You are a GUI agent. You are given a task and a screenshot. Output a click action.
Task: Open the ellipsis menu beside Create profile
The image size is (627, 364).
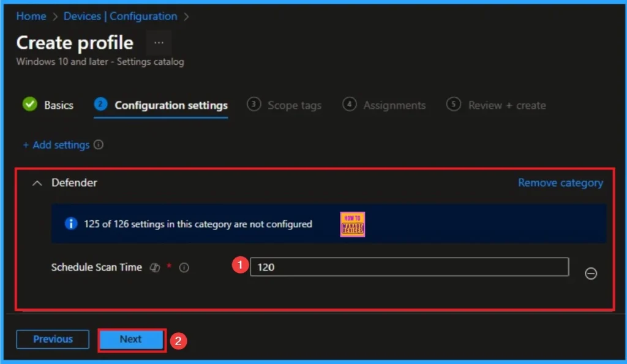tap(159, 43)
